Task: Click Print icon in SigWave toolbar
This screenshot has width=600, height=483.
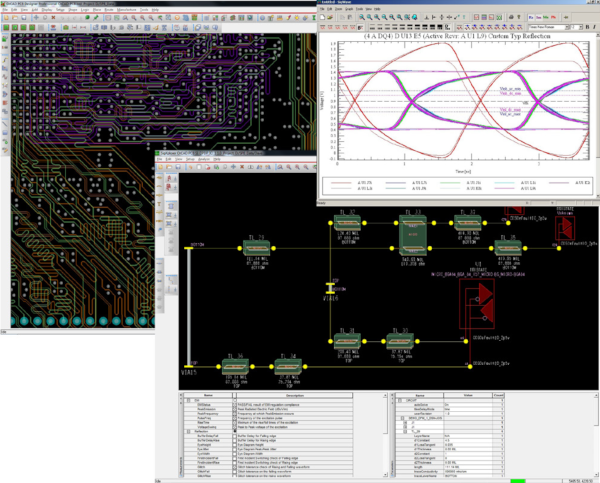Action: (511, 17)
